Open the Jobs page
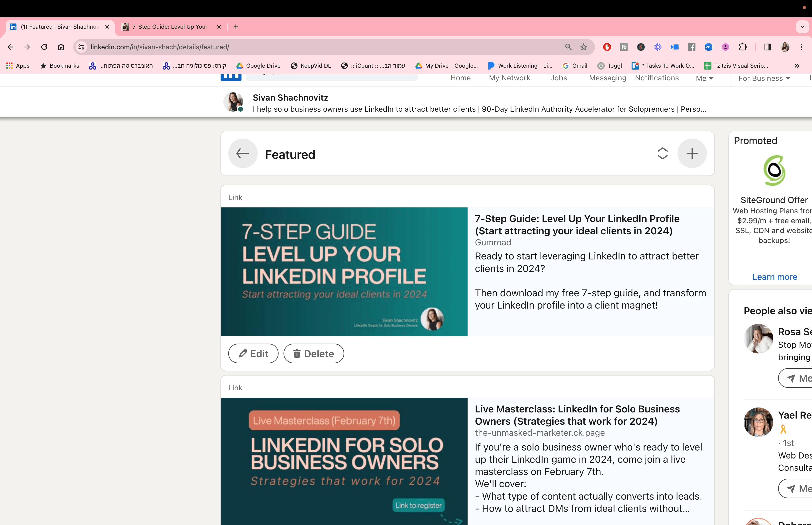This screenshot has width=812, height=525. 559,78
